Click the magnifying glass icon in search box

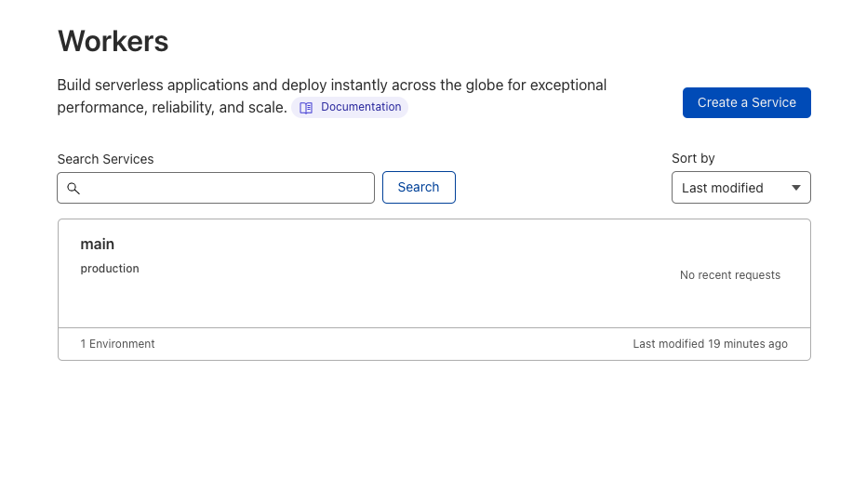73,188
